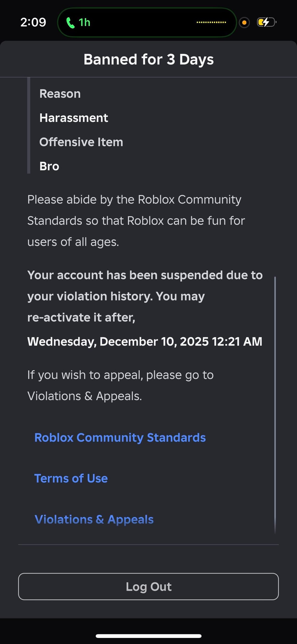Tap the dotted call audio waveform

211,22
